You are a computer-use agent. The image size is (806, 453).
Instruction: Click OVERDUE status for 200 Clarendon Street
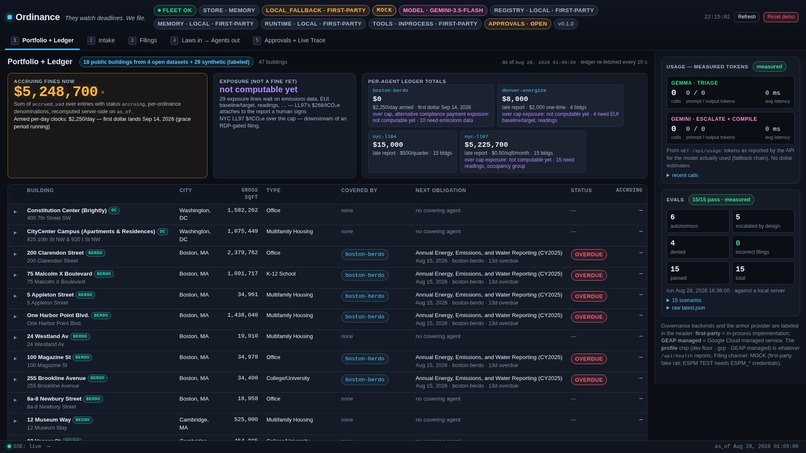click(x=589, y=255)
